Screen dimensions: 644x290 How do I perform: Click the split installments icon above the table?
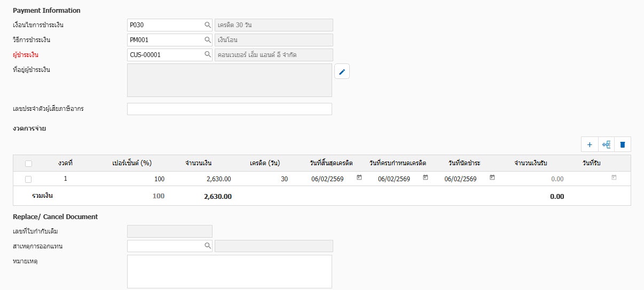coord(606,144)
